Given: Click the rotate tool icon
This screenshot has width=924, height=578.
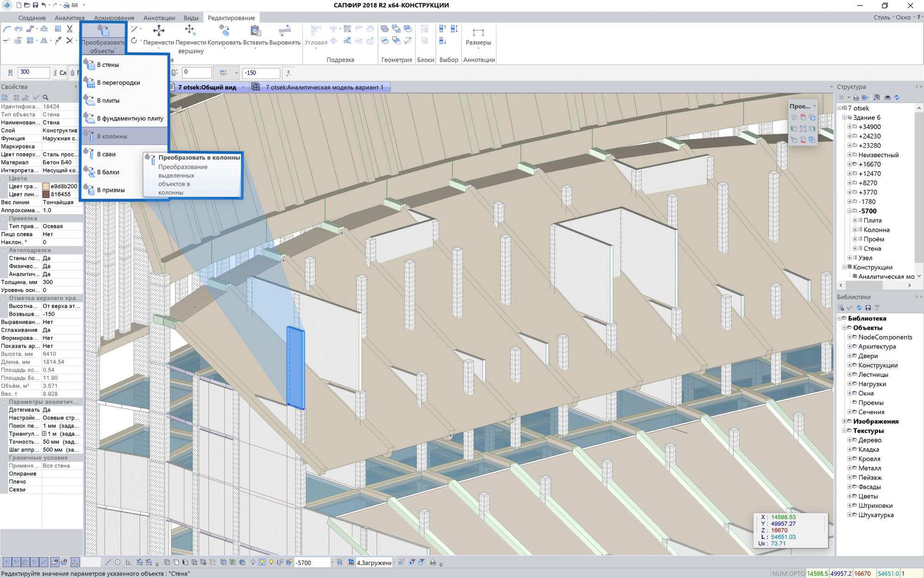Looking at the screenshot, I should 134,41.
